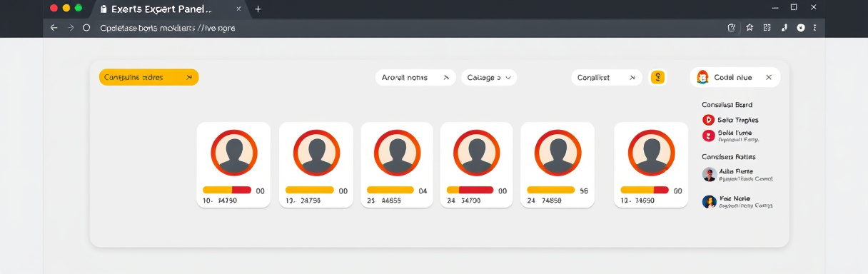Click the white profile circle in toolbar

(x=800, y=28)
